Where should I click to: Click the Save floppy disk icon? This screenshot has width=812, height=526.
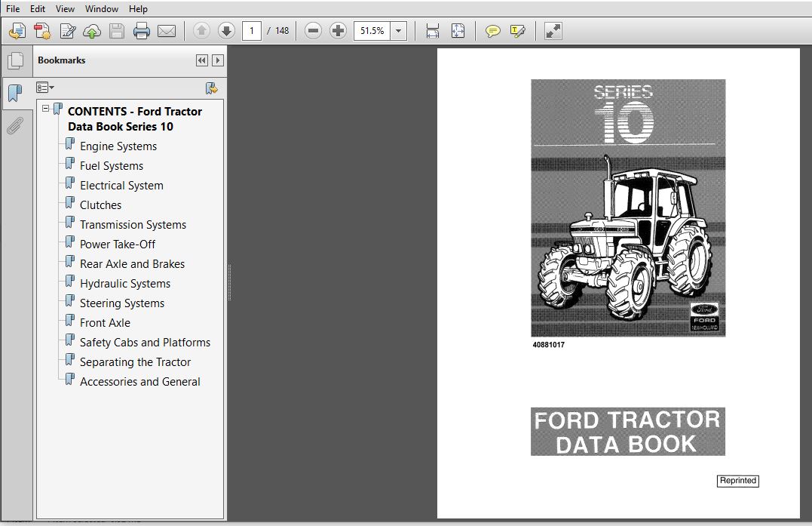[117, 31]
